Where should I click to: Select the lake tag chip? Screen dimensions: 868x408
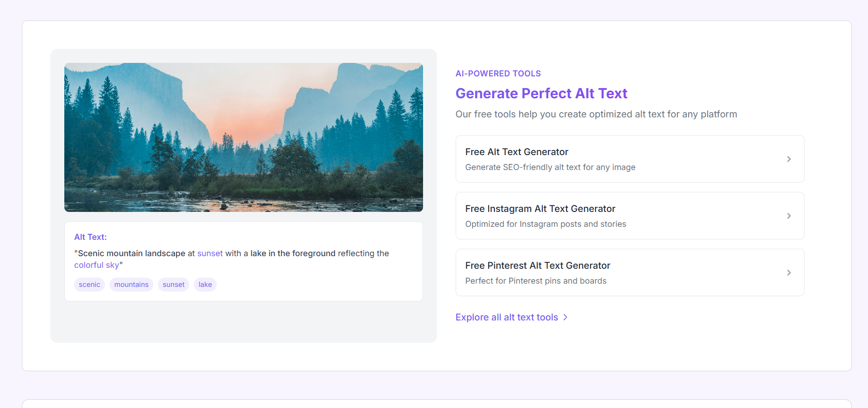coord(205,285)
